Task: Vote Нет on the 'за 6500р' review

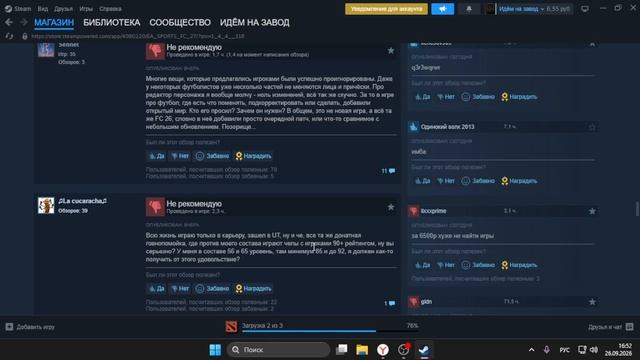Action: [x=446, y=265]
